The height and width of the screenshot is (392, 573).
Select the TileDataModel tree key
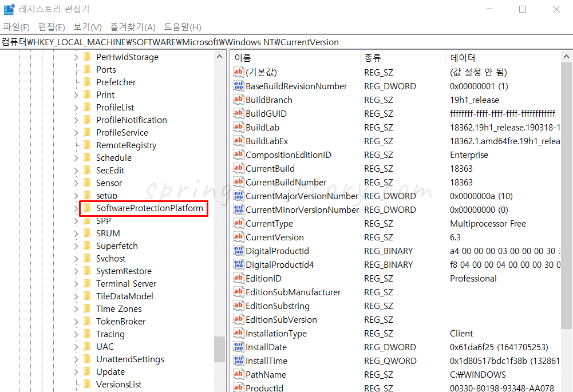click(x=125, y=296)
